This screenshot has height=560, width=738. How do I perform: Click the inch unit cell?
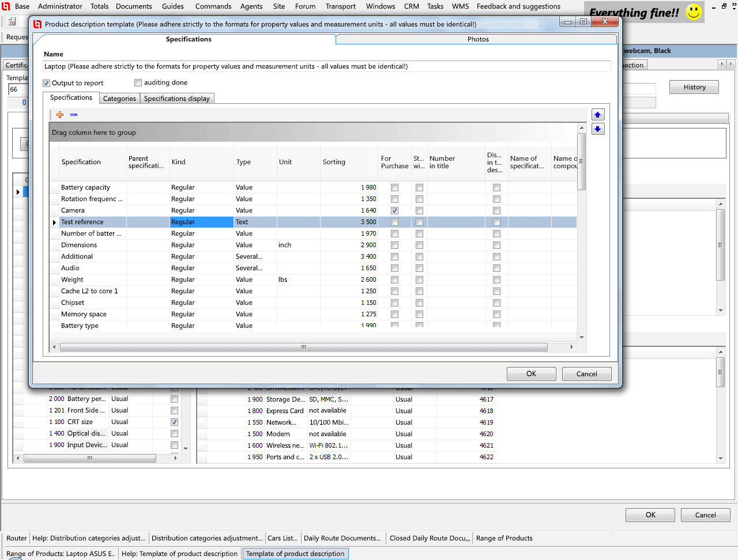(x=298, y=245)
